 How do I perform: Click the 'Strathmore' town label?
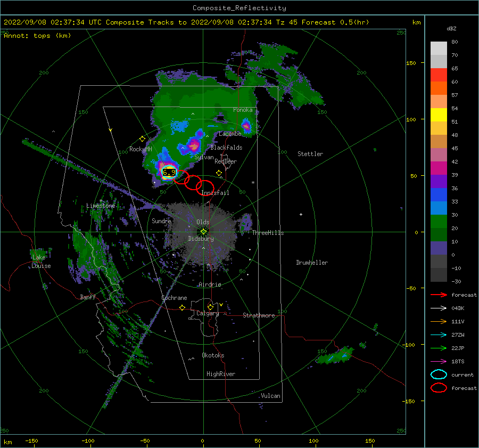[259, 315]
